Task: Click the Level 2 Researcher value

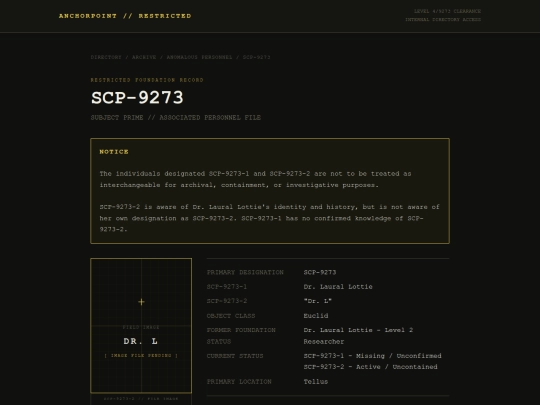Action: 358,336
